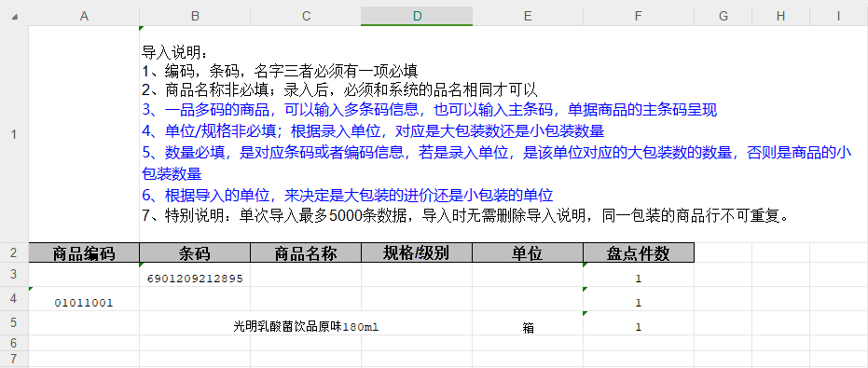Select row 7 header
The width and height of the screenshot is (868, 368).
(14, 358)
